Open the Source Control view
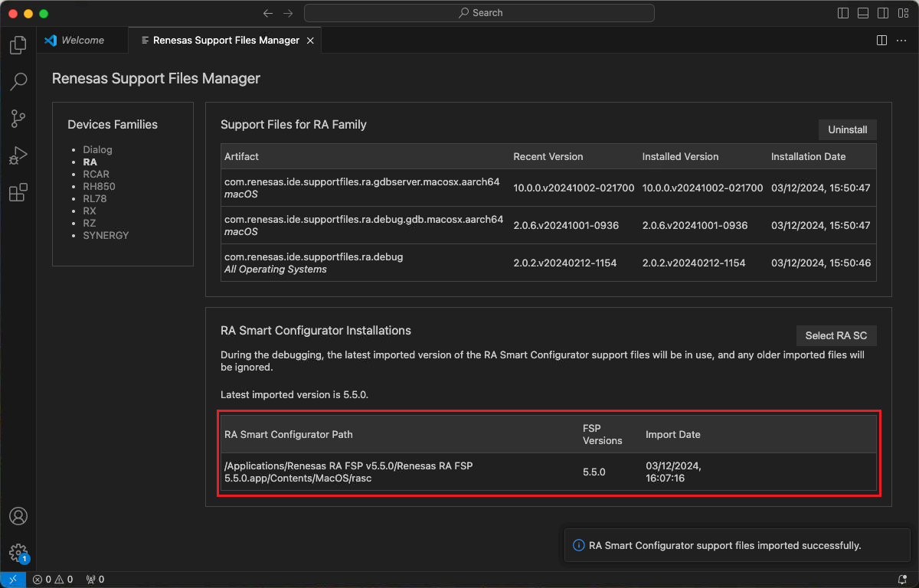This screenshot has width=919, height=588. [18, 119]
